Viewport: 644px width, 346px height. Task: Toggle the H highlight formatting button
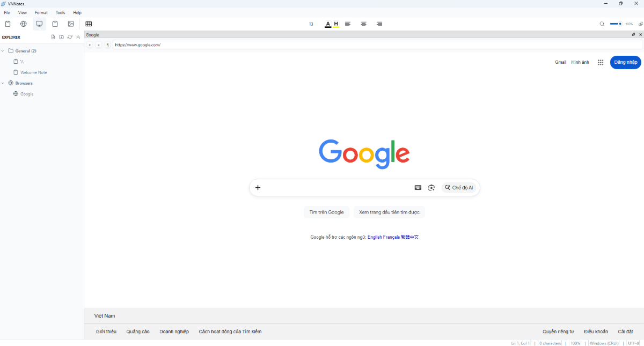pyautogui.click(x=335, y=24)
